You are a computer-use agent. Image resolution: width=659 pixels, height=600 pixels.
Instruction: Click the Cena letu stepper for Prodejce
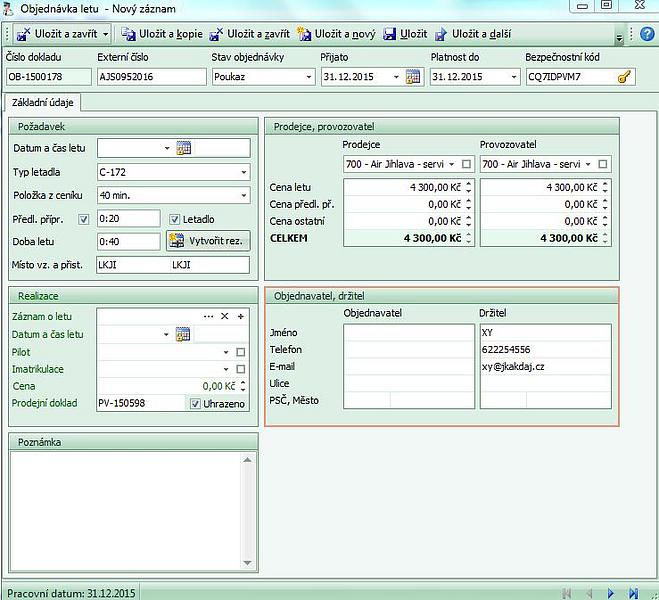(x=468, y=187)
